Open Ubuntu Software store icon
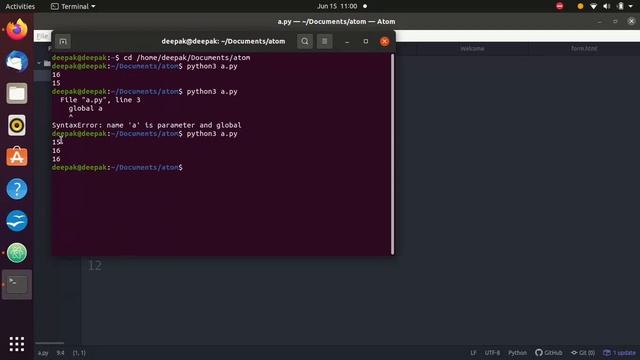Screen dimensions: 640x360 17,157
